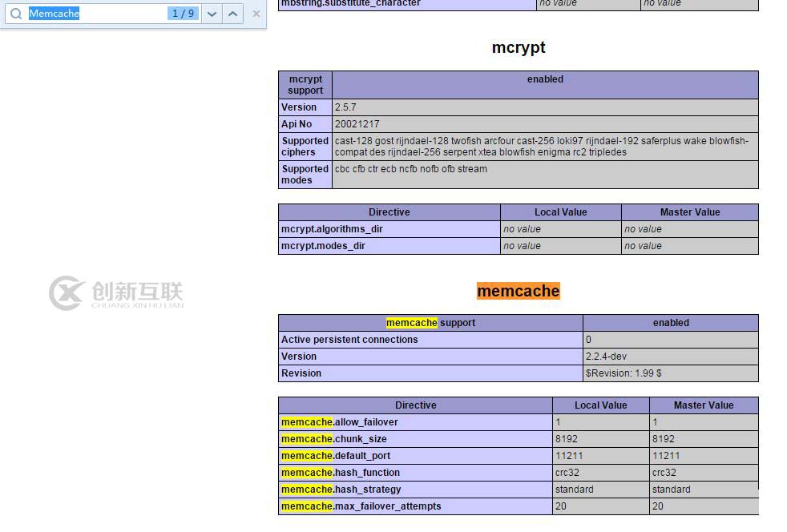Click the memcache.default_port directive

pos(336,456)
